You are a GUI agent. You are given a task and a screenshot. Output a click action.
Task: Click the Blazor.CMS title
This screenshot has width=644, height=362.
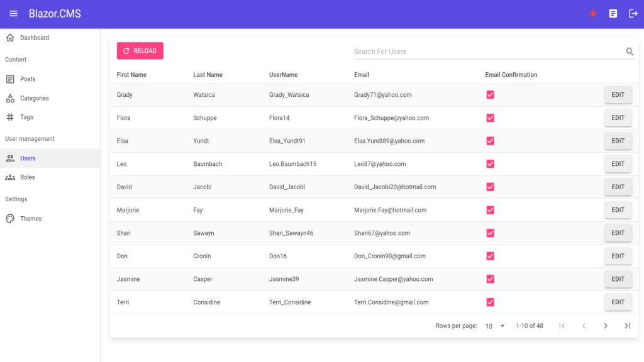(55, 14)
